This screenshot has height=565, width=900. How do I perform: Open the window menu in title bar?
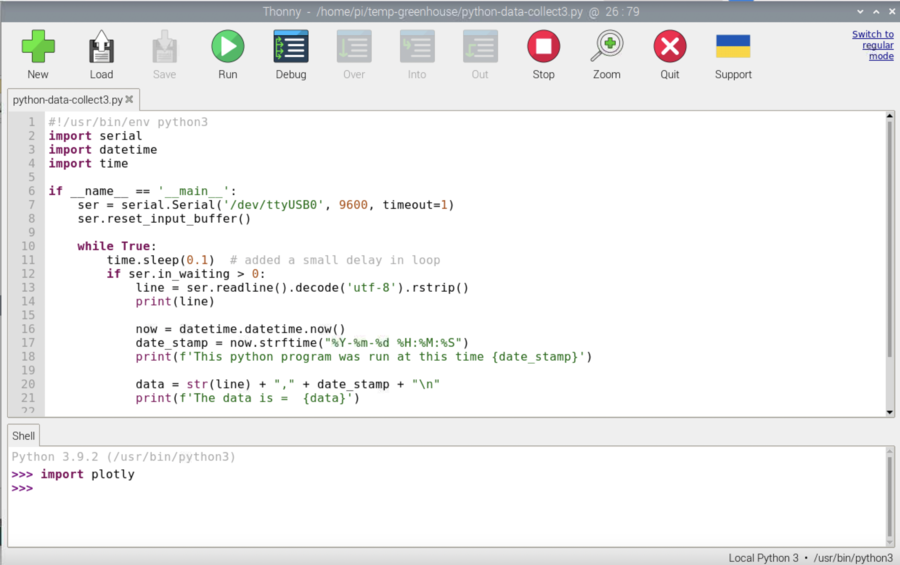(x=10, y=10)
